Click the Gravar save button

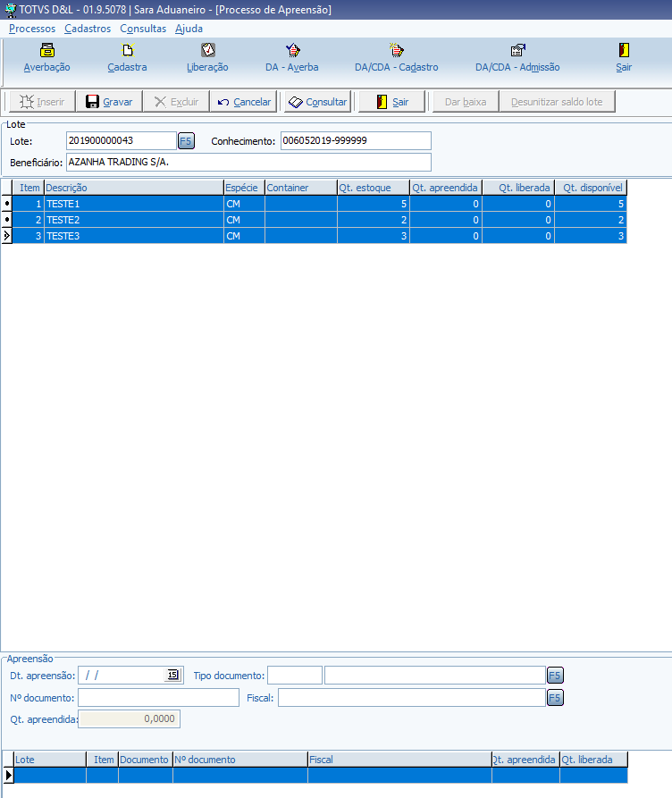tap(109, 101)
